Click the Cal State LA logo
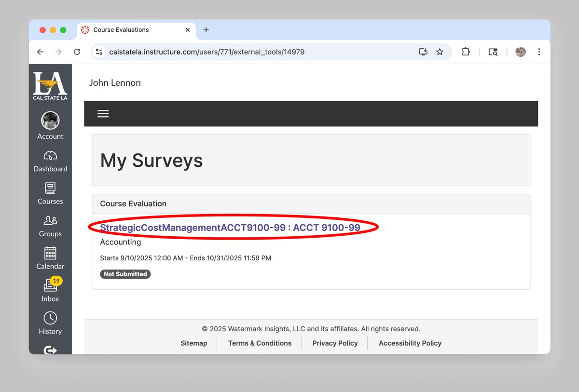 click(50, 85)
